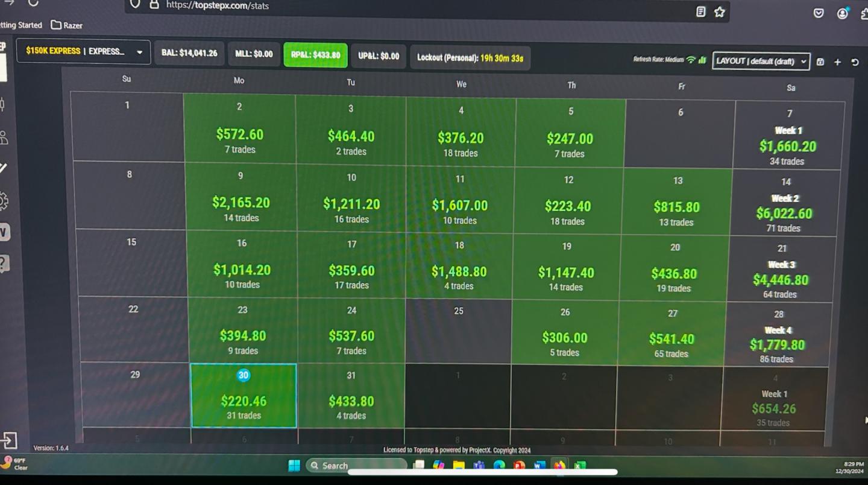Screen dimensions: 868x485
Task: Open Copilot from the taskbar
Action: point(438,465)
